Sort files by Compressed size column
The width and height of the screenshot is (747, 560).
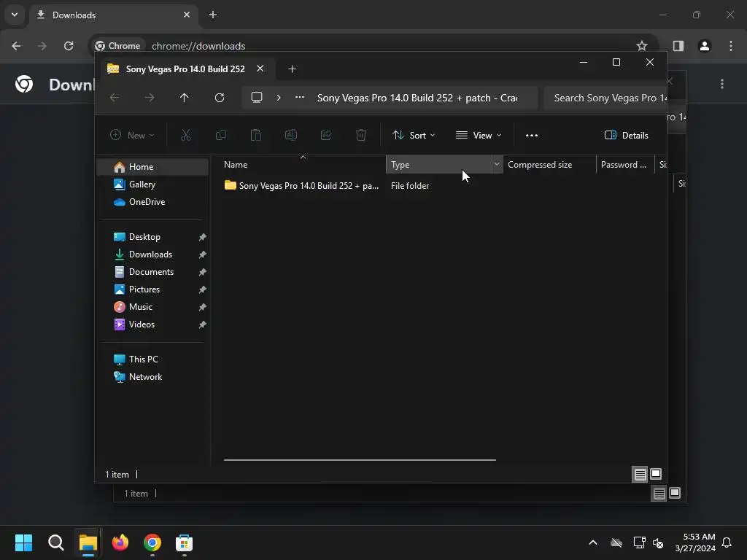click(x=549, y=164)
